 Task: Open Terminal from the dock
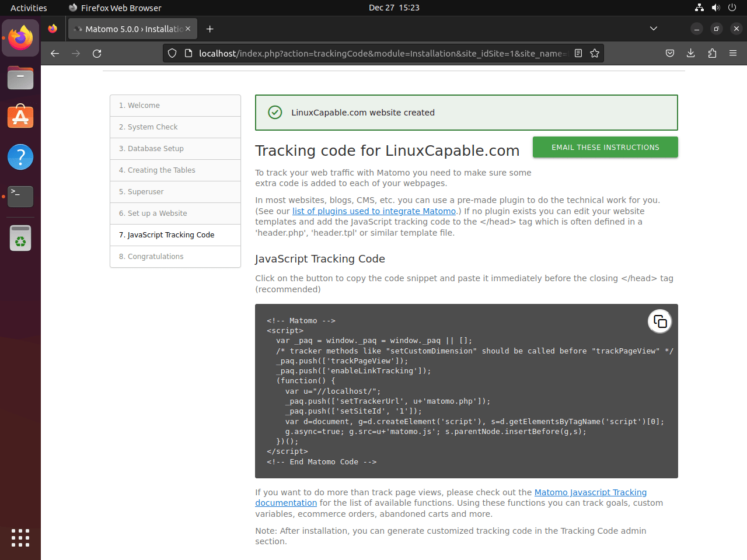point(20,197)
